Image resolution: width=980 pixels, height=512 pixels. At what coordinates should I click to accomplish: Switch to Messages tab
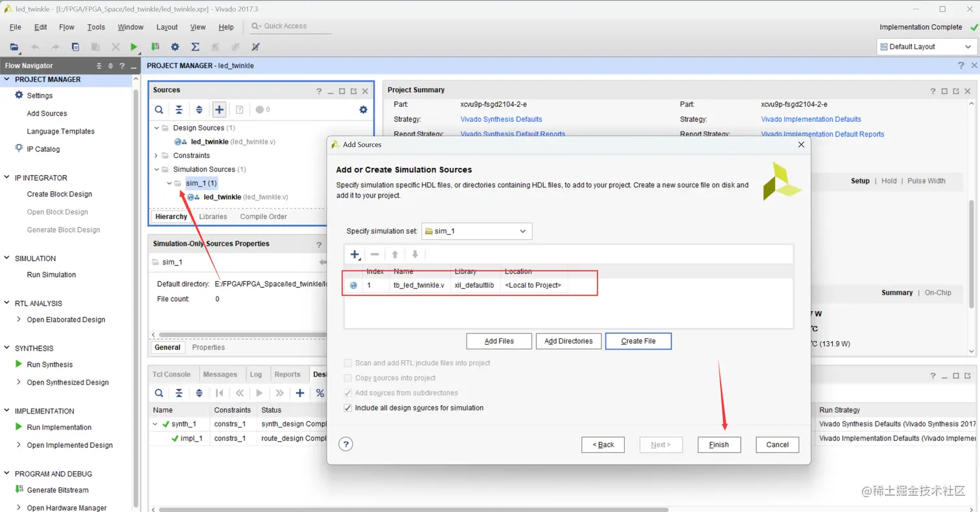point(220,374)
